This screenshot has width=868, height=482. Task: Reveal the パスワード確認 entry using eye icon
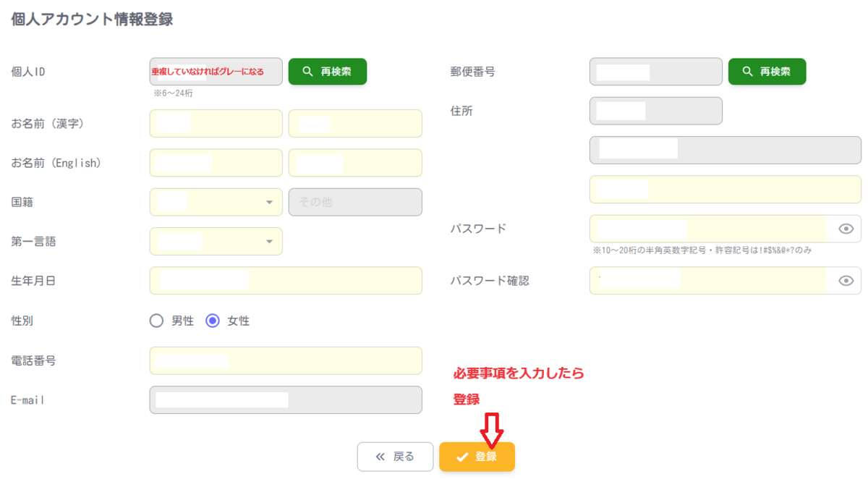pyautogui.click(x=847, y=281)
